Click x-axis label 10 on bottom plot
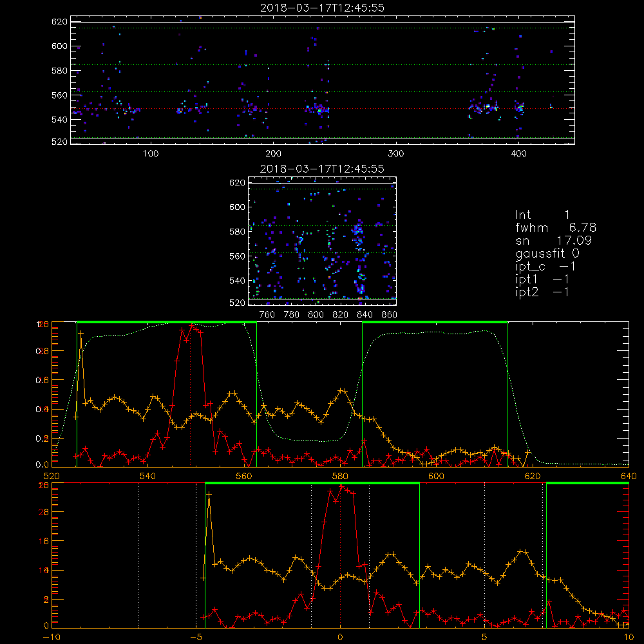Viewport: 644px width, 644px height. tap(629, 637)
